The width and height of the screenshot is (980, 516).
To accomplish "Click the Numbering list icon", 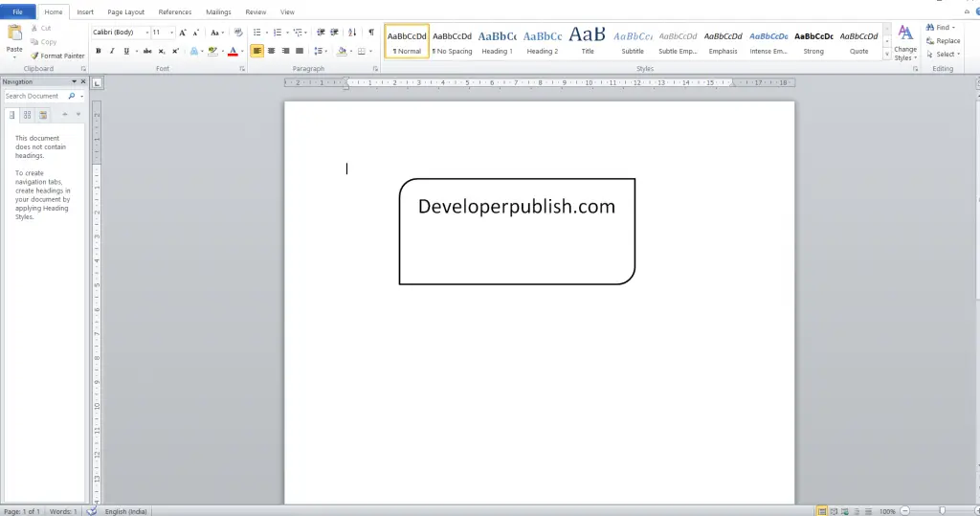I will (x=278, y=33).
